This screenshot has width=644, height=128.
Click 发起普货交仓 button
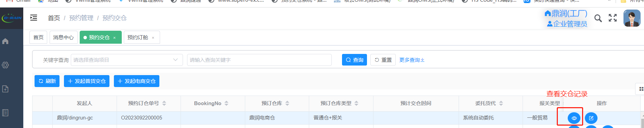(87, 81)
